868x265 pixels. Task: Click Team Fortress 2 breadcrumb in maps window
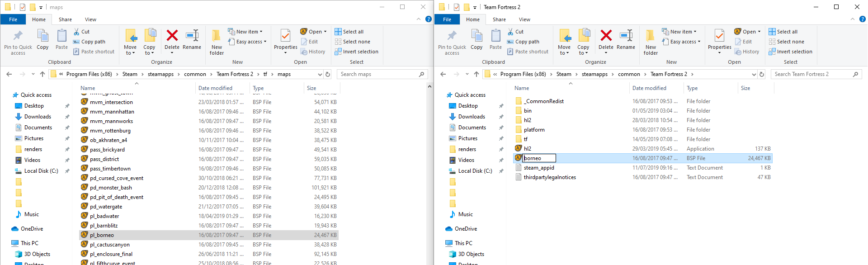coord(235,74)
